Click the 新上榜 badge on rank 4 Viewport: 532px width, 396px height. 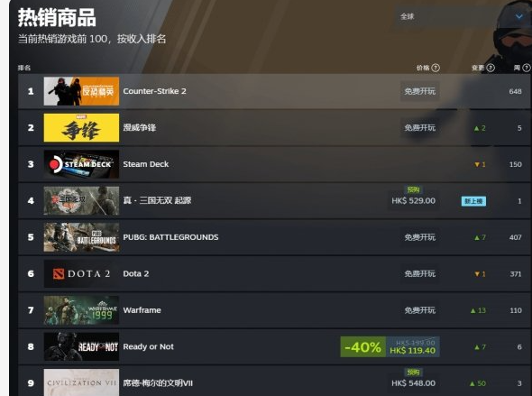[473, 201]
